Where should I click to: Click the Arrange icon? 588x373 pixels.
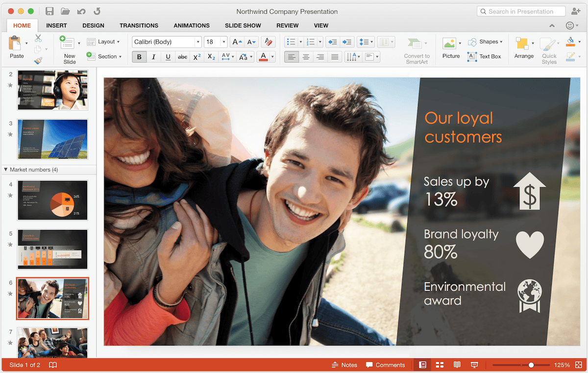[x=522, y=44]
